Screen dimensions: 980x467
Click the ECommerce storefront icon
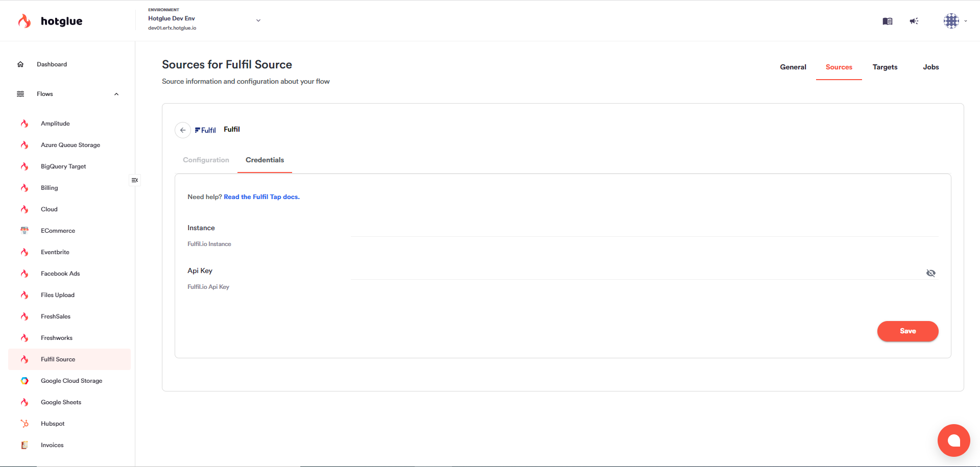point(25,231)
